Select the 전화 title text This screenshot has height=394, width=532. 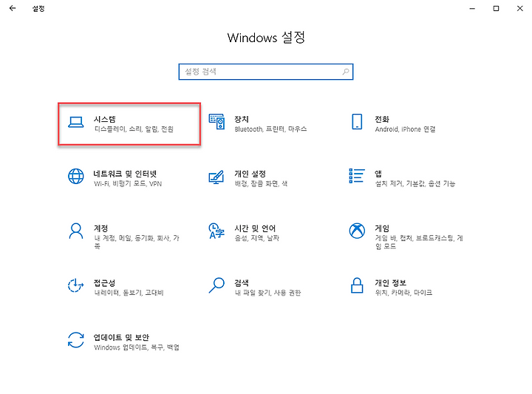click(382, 119)
